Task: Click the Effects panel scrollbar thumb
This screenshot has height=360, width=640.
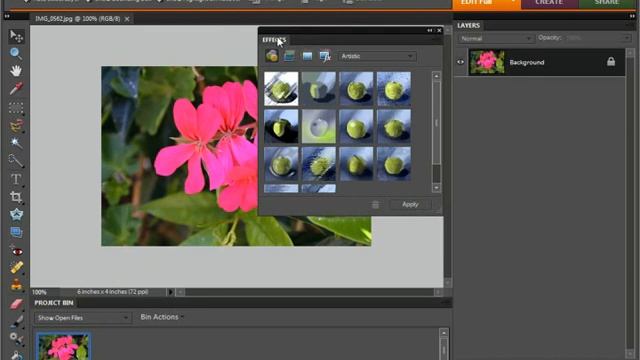Action: pos(436,123)
